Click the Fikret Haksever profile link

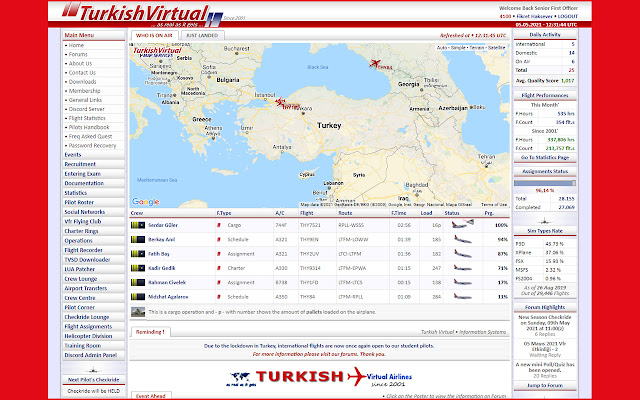click(x=534, y=16)
